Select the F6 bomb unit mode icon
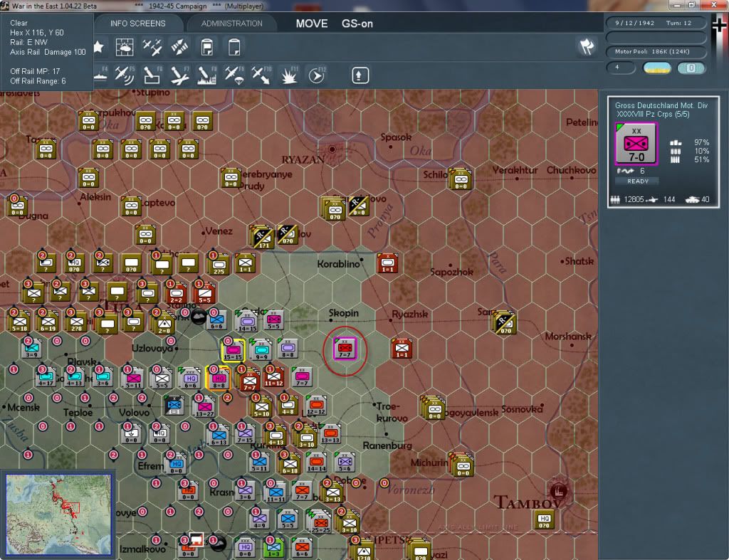The image size is (729, 560). click(152, 75)
